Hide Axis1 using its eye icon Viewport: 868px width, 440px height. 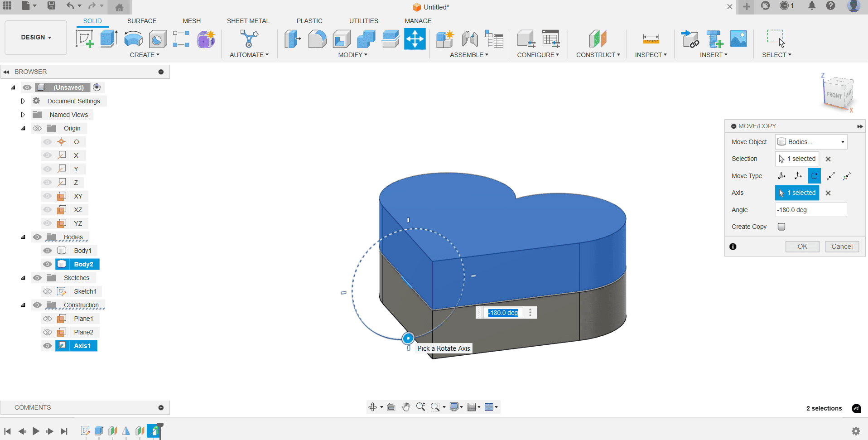(x=48, y=346)
